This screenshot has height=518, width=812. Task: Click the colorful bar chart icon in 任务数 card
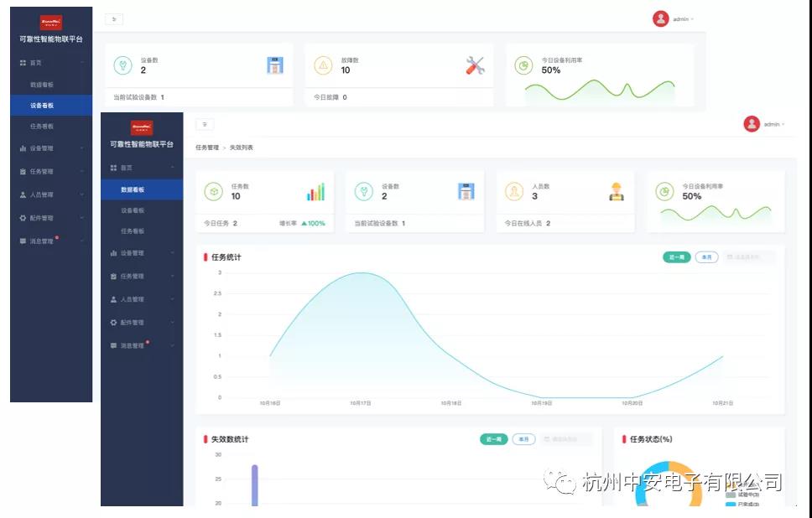(315, 192)
